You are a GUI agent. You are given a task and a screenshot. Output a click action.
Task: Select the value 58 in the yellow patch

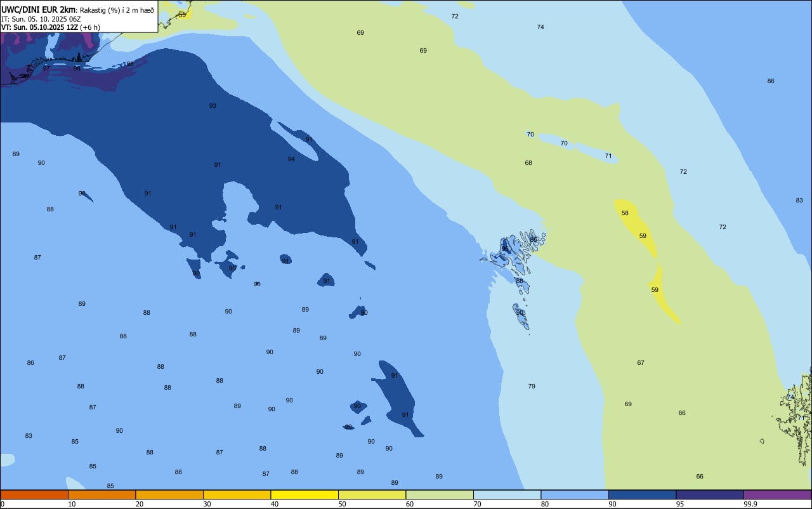tap(625, 213)
